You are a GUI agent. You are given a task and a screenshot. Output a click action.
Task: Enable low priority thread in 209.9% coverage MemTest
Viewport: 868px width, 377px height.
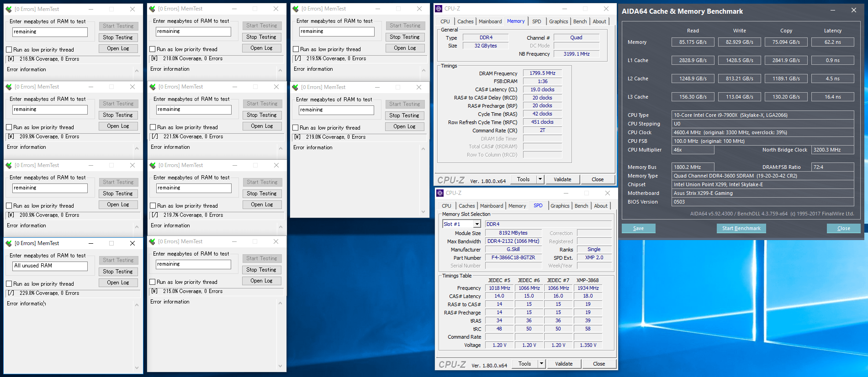[9, 127]
